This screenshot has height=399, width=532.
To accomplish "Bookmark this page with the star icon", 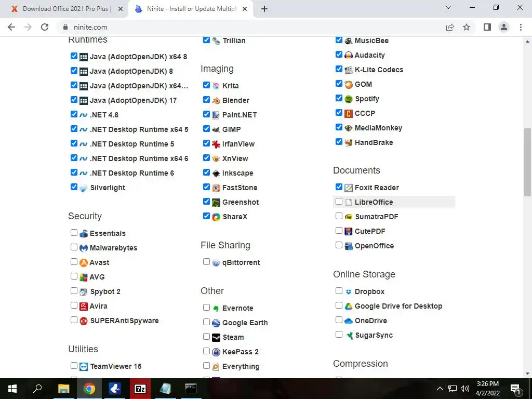I will pyautogui.click(x=467, y=27).
